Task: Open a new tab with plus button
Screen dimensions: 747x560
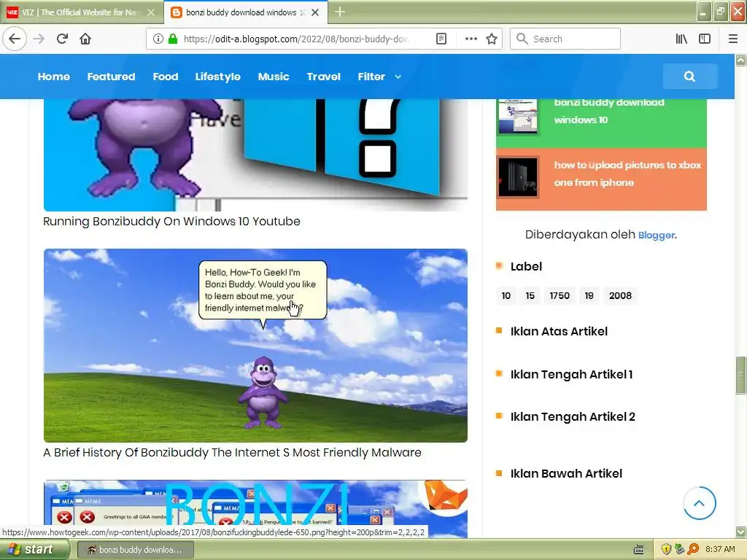Action: (x=339, y=12)
